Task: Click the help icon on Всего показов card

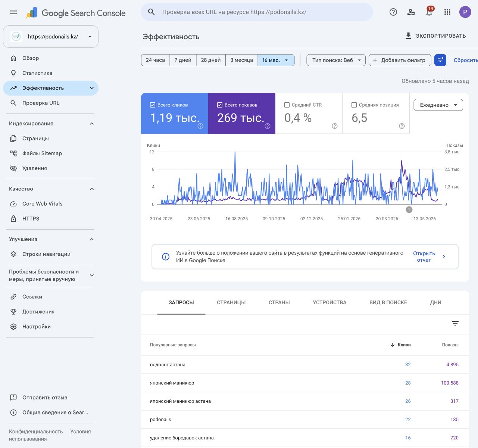Action: coord(268,126)
